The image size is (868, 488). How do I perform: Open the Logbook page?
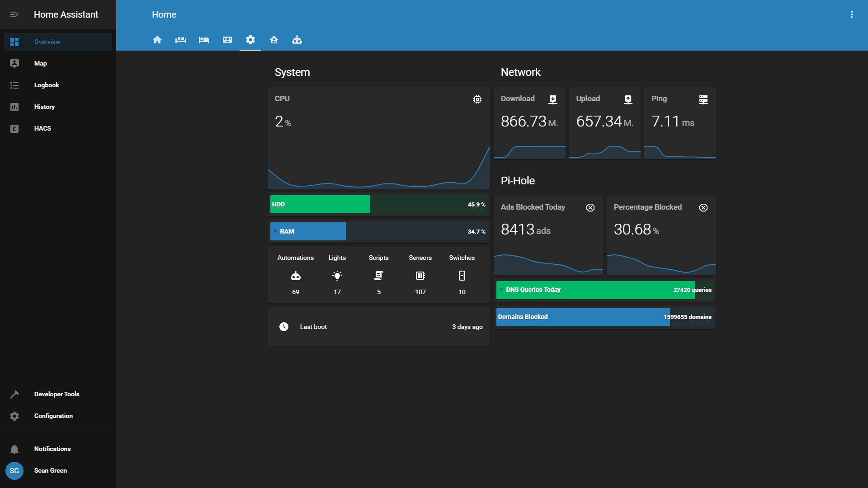tap(58, 85)
